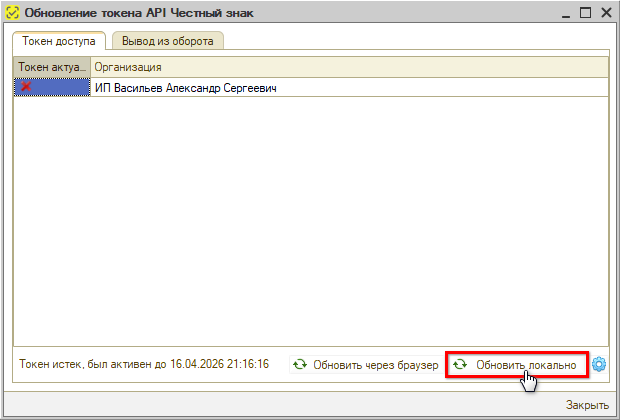Sort by the 'Организация' column header

click(x=350, y=67)
